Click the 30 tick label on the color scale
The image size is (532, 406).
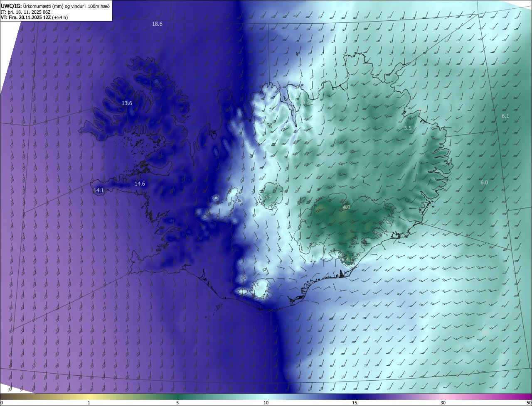[443, 403]
